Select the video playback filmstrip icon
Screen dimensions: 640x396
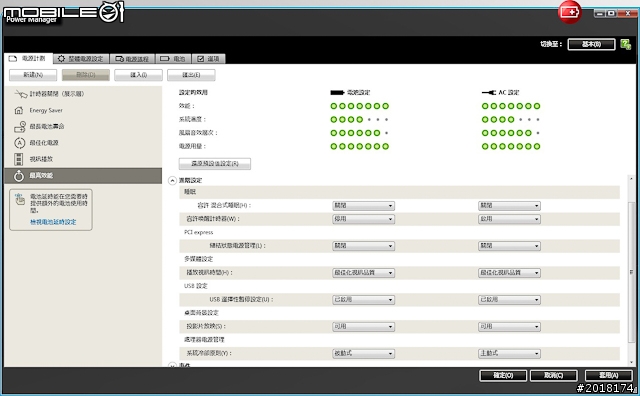[x=19, y=159]
